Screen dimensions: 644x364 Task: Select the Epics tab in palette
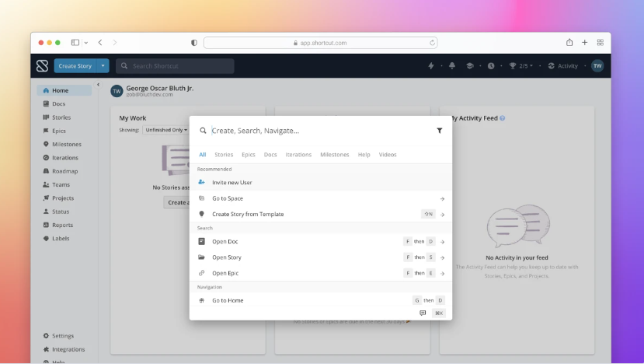pyautogui.click(x=249, y=155)
